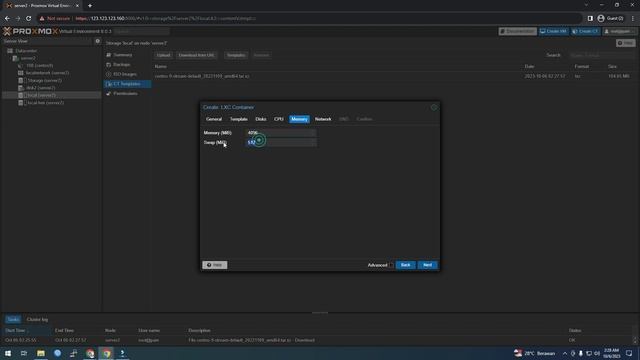Switch to the Disks tab in the dialog
Viewport: 640px width, 360px height.
261,119
